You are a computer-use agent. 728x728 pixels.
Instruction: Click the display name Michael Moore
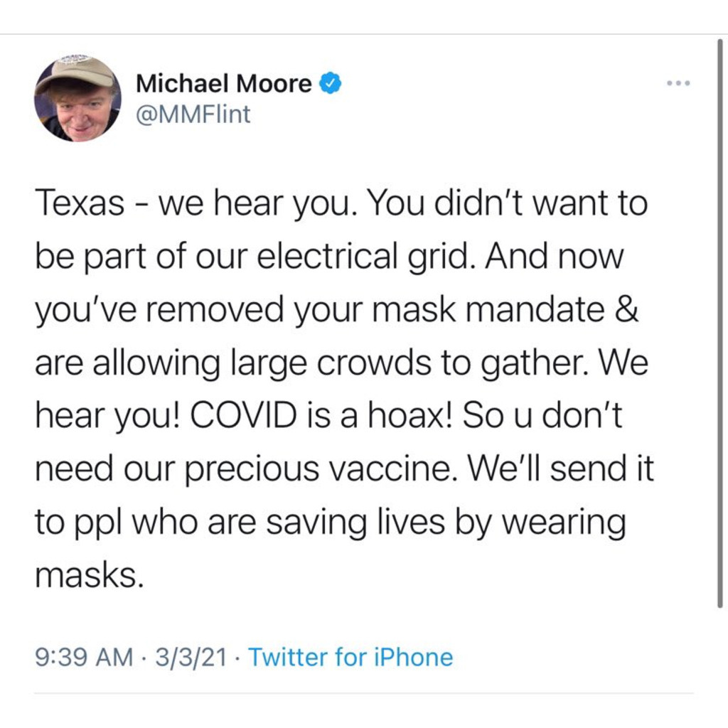coord(223,84)
